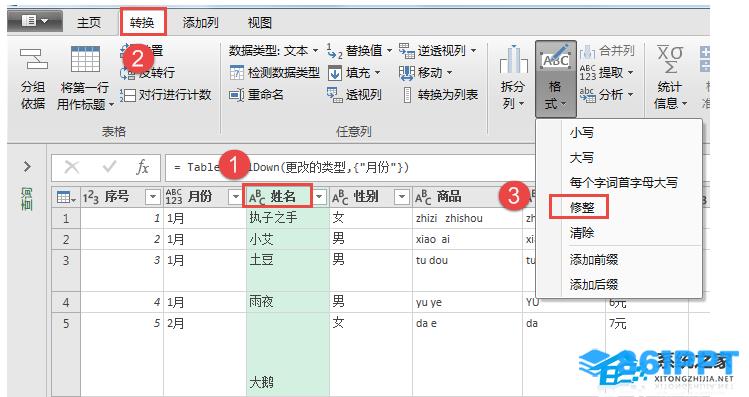The image size is (749, 397).
Task: Expand 填充 dropdown arrow
Action: coord(377,73)
